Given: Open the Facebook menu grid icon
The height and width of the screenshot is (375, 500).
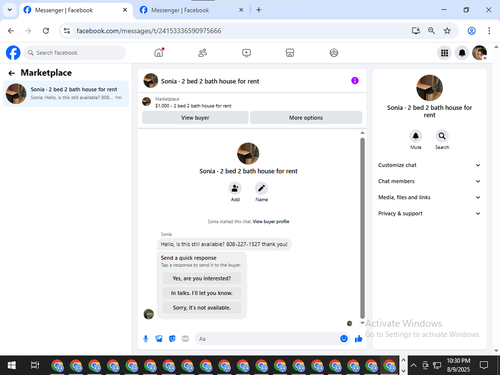Looking at the screenshot, I should [x=444, y=53].
